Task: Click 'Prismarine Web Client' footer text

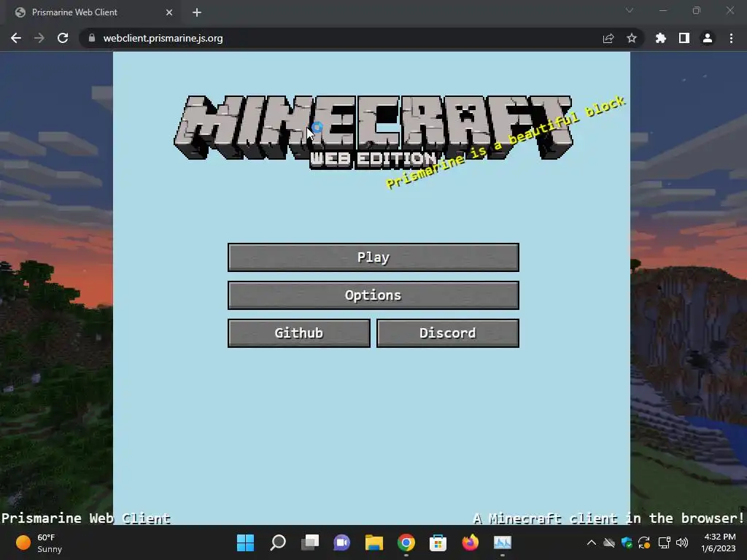Action: (86, 518)
